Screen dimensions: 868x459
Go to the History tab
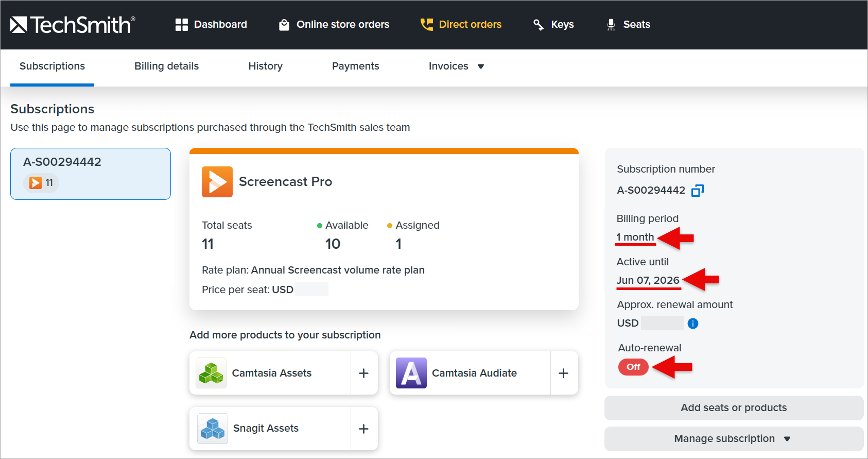pos(266,66)
